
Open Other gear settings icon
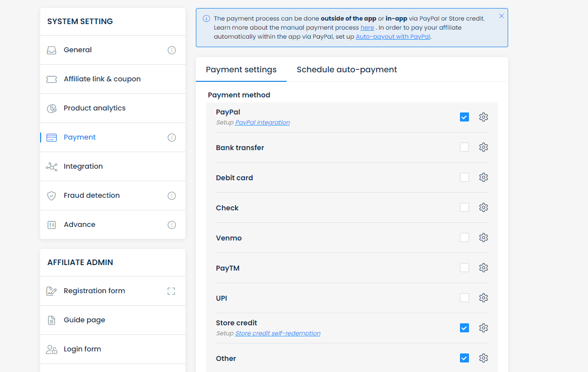pyautogui.click(x=484, y=358)
